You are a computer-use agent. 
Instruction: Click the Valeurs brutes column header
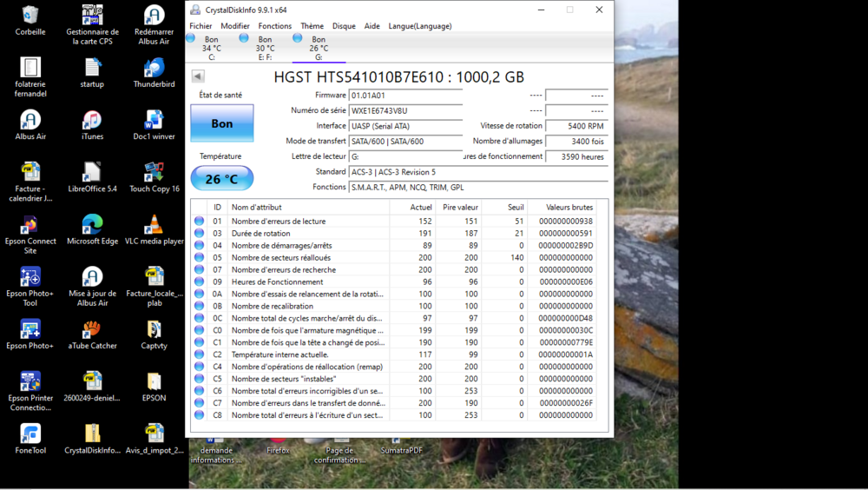562,208
